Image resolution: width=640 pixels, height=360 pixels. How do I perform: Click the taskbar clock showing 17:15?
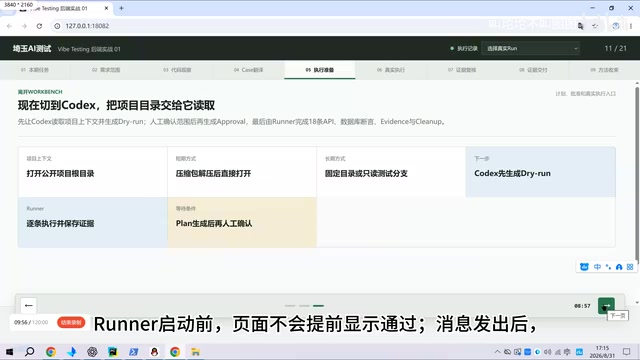(602, 351)
